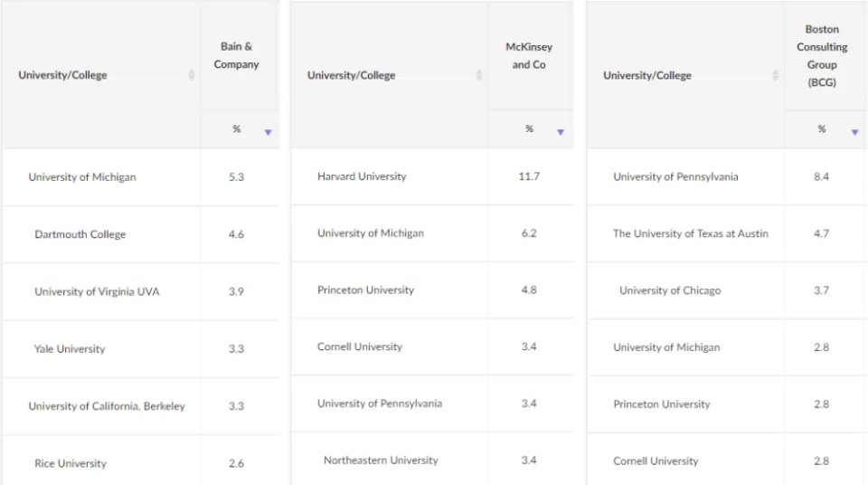
Task: Click sort arrows beside BCG table University/College header
Action: [775, 75]
